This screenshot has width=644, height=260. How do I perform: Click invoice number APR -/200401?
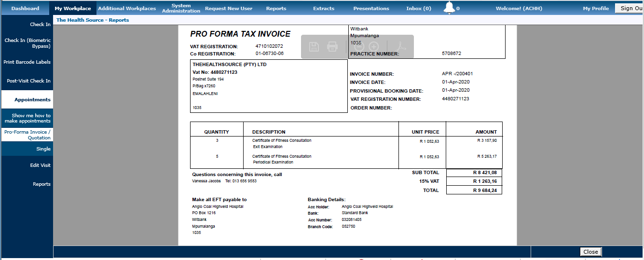point(457,74)
